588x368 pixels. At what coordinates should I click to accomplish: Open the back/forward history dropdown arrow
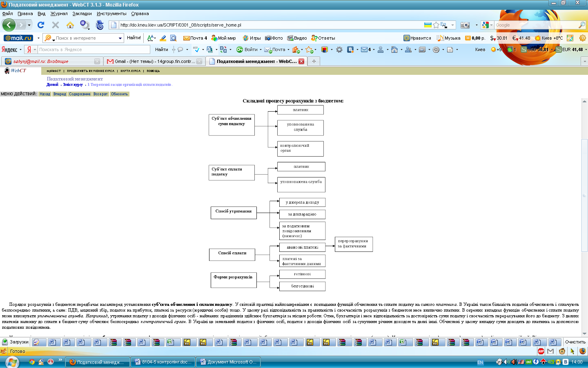pos(29,25)
